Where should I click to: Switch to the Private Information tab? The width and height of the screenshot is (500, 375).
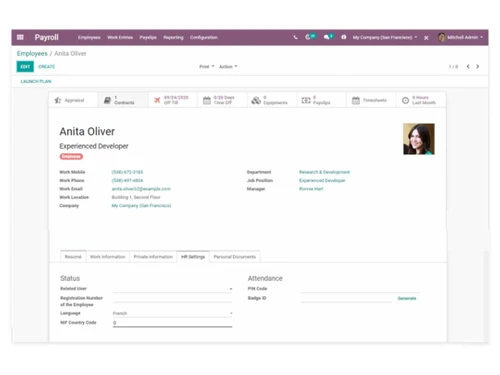(153, 257)
